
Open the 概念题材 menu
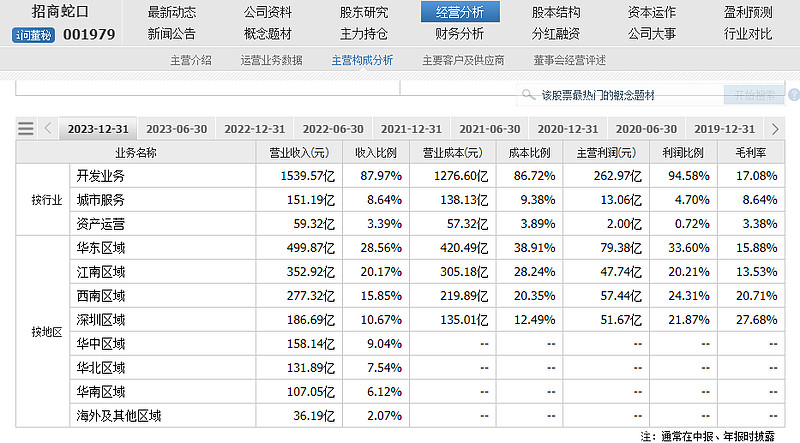click(268, 34)
